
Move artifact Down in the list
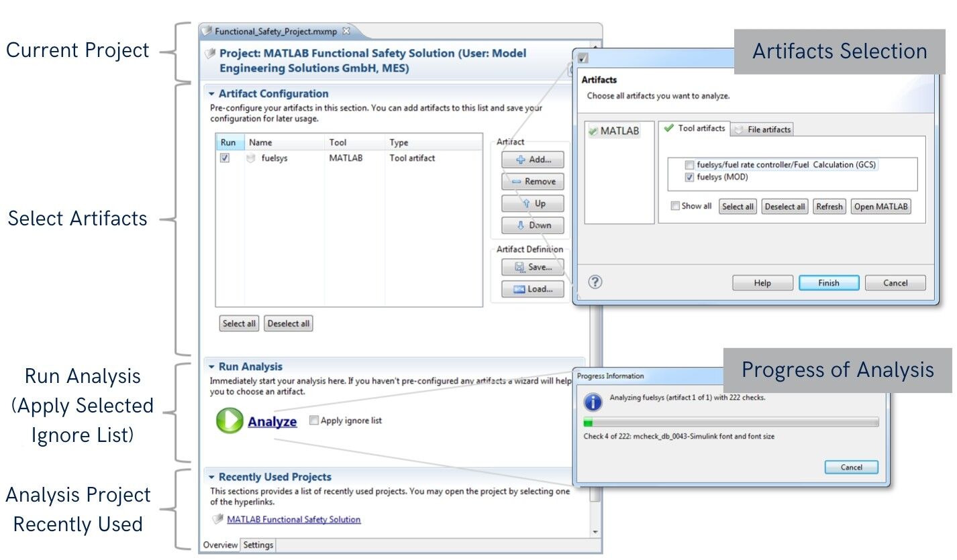pyautogui.click(x=532, y=225)
